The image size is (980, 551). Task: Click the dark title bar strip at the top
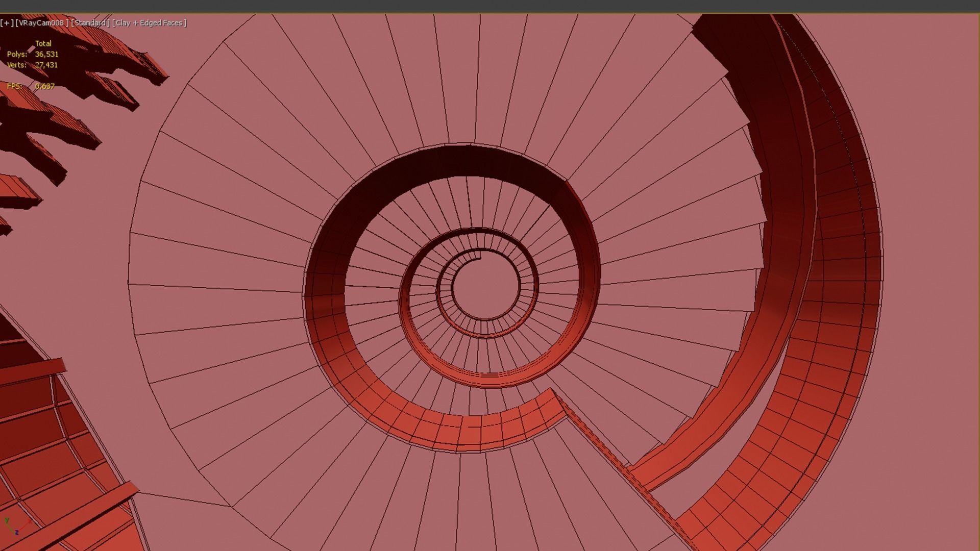click(490, 6)
